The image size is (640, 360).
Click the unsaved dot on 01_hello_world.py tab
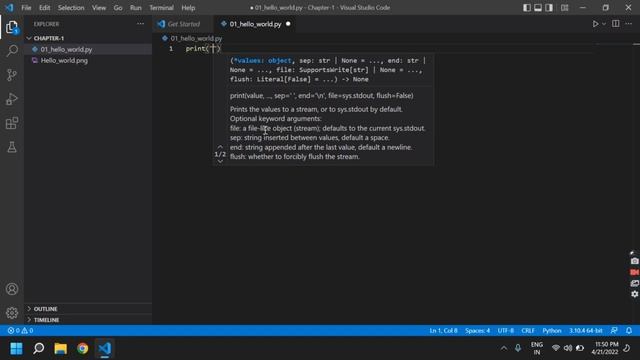pos(288,24)
